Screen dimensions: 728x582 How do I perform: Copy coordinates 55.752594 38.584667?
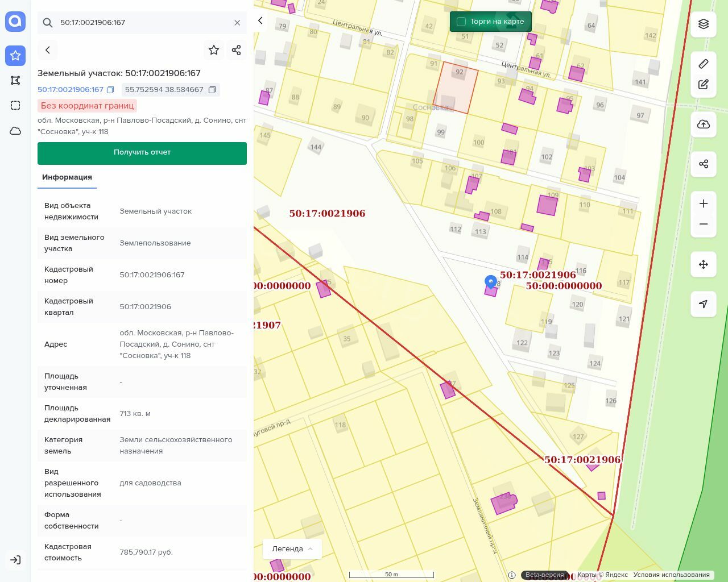pyautogui.click(x=212, y=90)
